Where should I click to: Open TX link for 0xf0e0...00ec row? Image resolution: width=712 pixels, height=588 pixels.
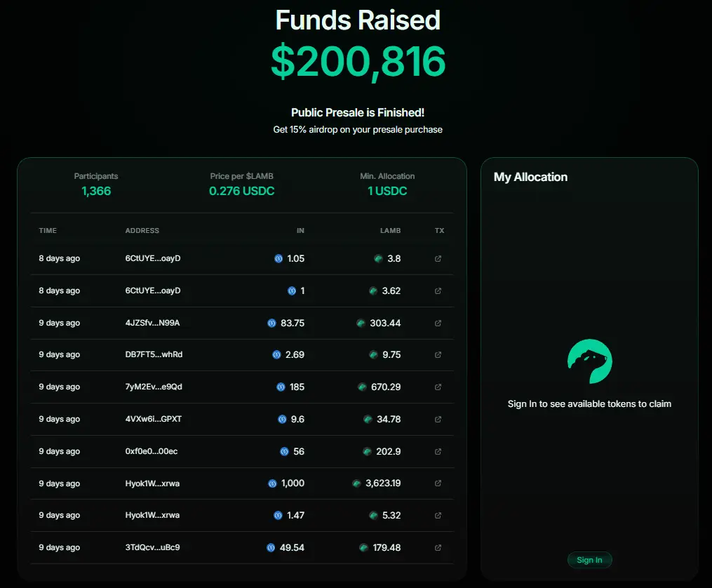point(438,452)
